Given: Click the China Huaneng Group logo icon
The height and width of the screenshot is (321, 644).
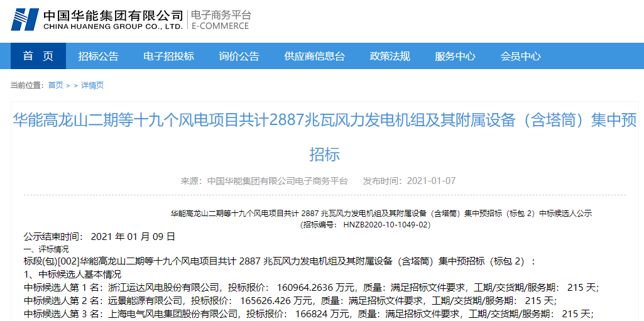Looking at the screenshot, I should click(x=24, y=19).
